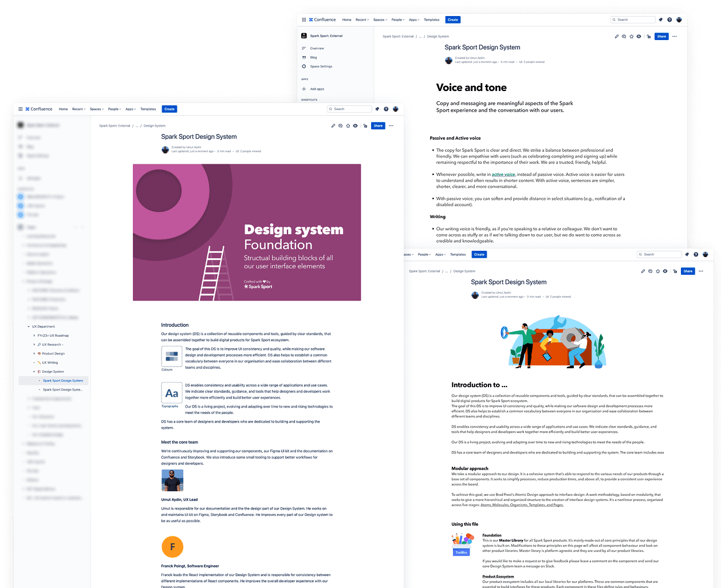721x588 pixels.
Task: Open page restrictions lock in Foundation window
Action: click(365, 126)
